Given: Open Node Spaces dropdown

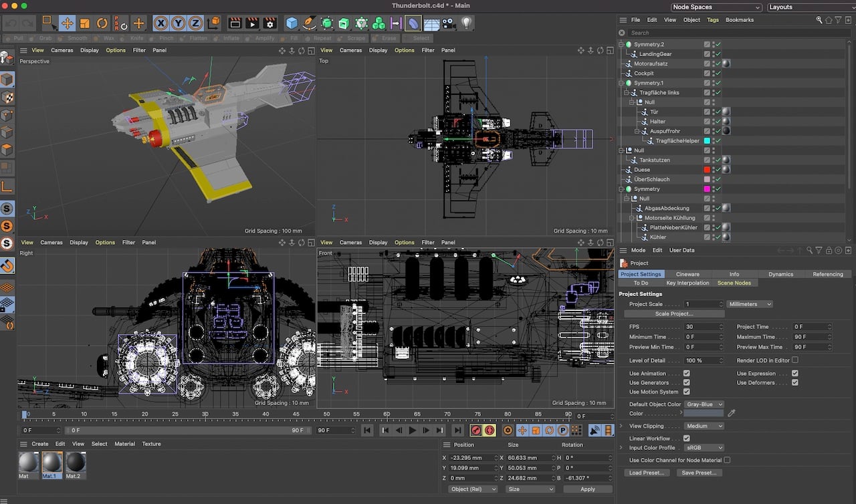Looking at the screenshot, I should [716, 7].
